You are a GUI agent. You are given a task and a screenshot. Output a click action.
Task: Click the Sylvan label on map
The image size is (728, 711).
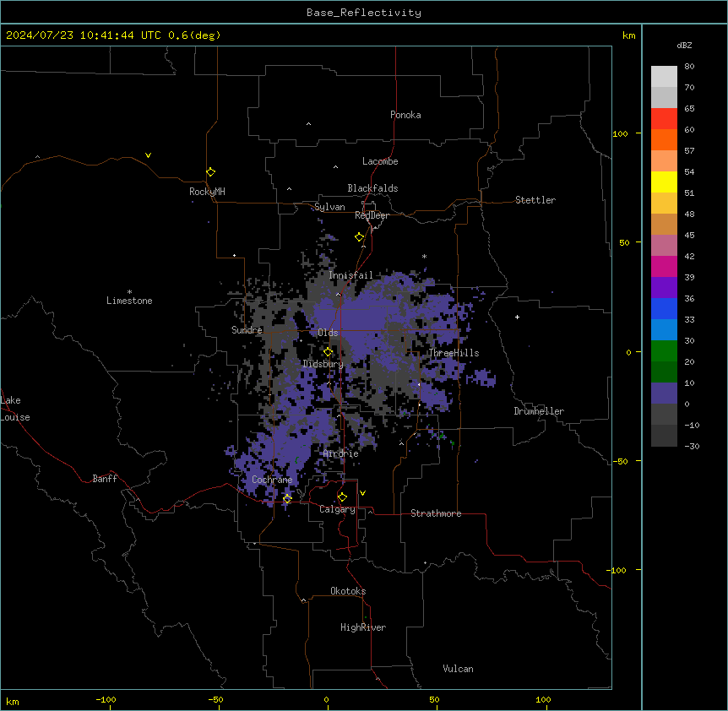329,207
